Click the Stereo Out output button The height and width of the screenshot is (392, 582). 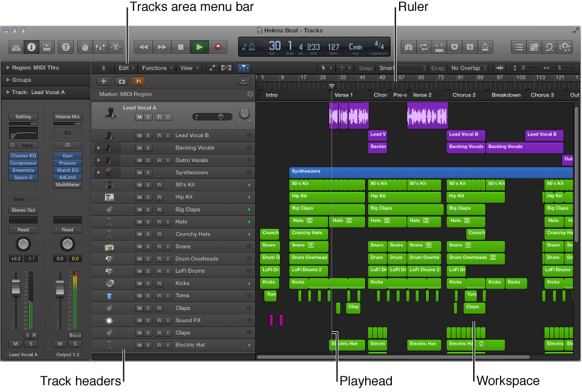coord(23,210)
